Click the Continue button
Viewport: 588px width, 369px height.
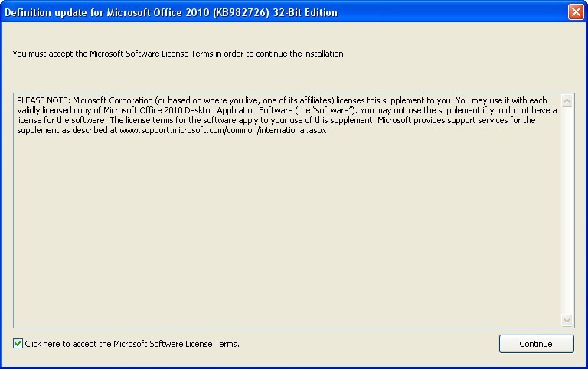(x=536, y=344)
